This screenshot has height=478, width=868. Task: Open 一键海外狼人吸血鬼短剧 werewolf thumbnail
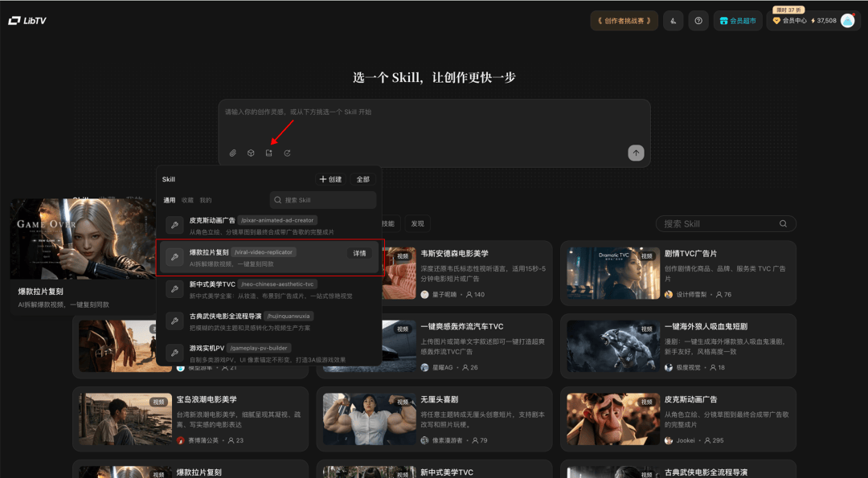[613, 345]
